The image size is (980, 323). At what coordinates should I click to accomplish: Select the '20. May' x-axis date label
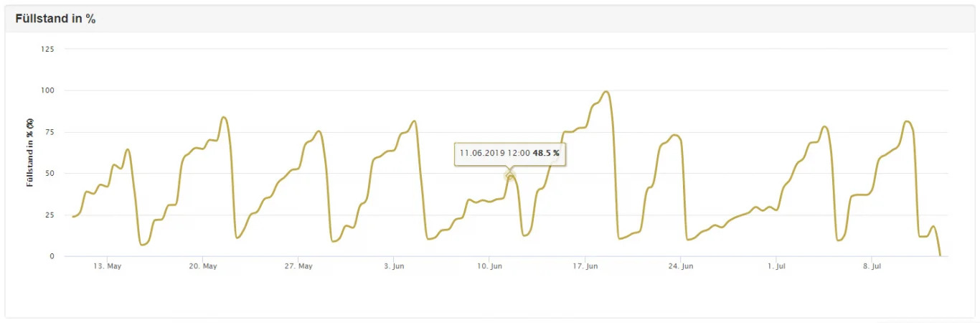point(203,266)
